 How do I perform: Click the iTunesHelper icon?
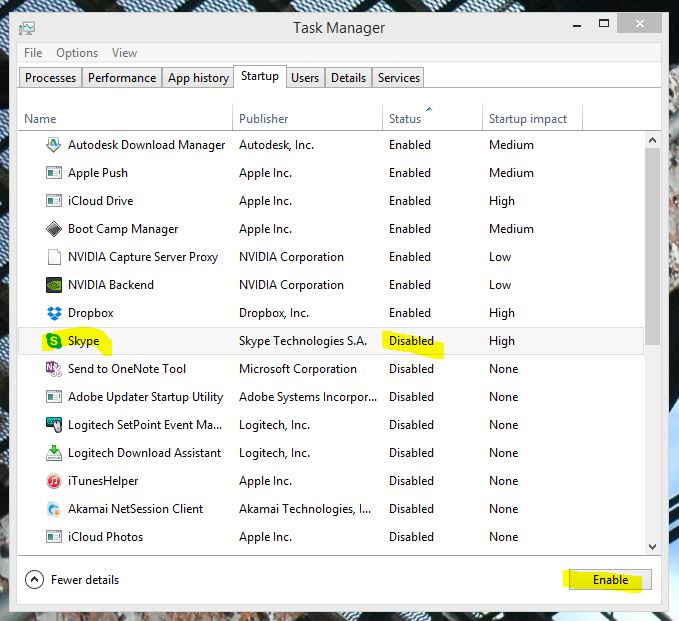coord(54,481)
